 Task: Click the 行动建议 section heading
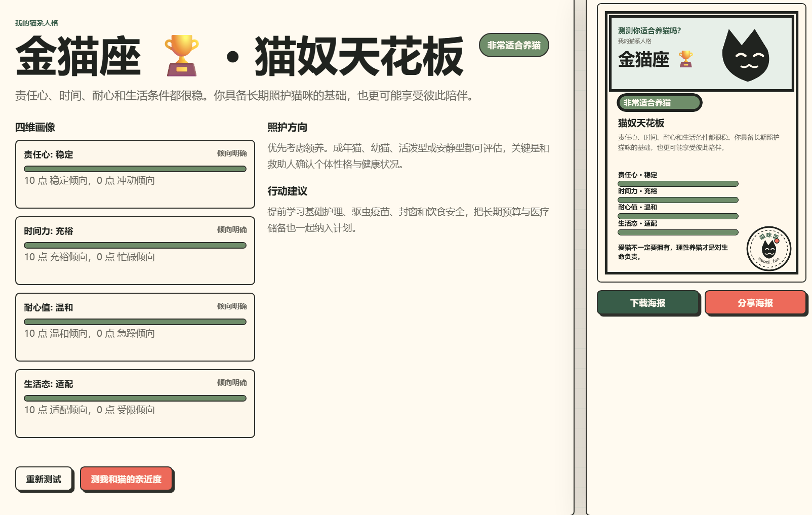point(288,191)
